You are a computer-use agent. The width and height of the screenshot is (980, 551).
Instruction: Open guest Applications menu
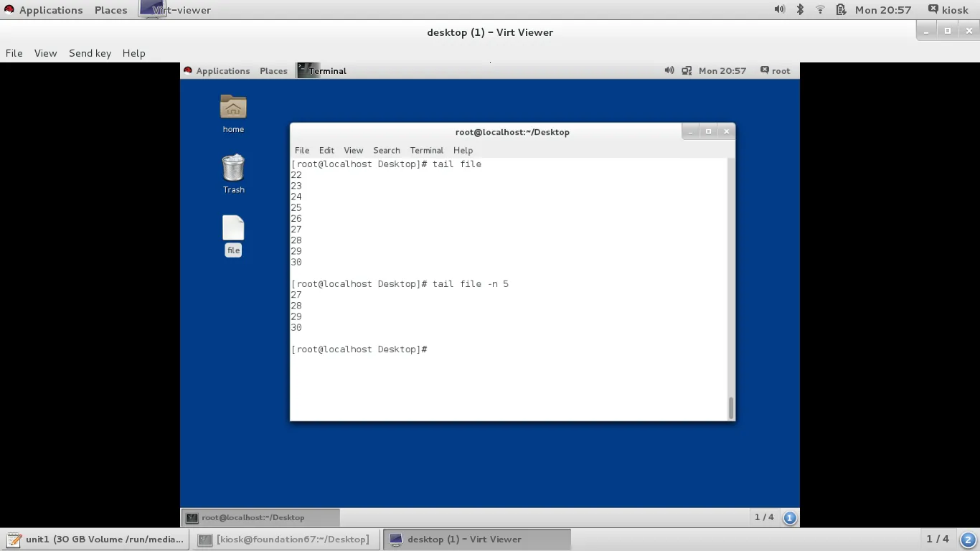(217, 70)
